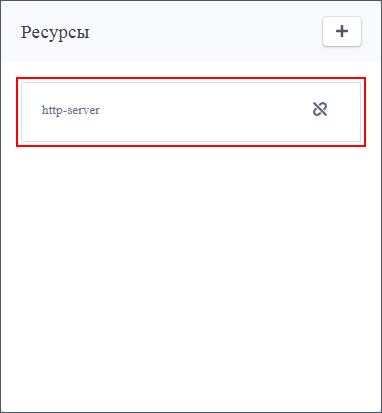Click the Ресурсы panel title

click(55, 33)
